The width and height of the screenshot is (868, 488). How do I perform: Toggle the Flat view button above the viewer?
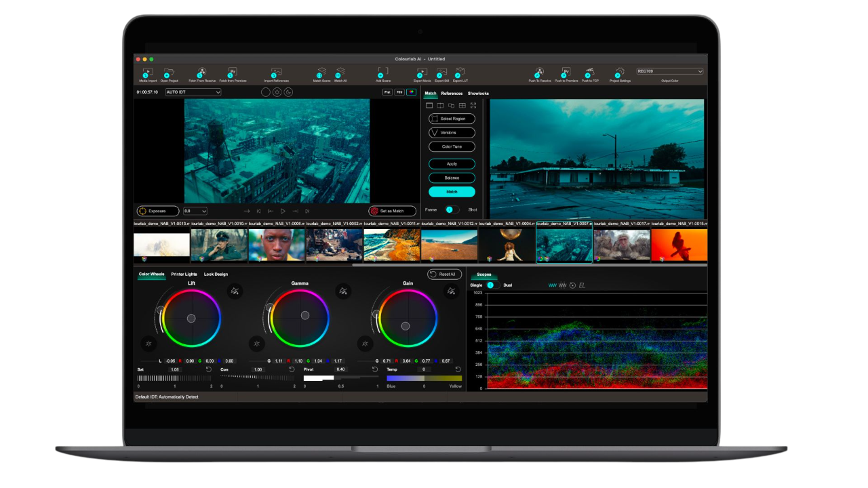click(x=387, y=92)
